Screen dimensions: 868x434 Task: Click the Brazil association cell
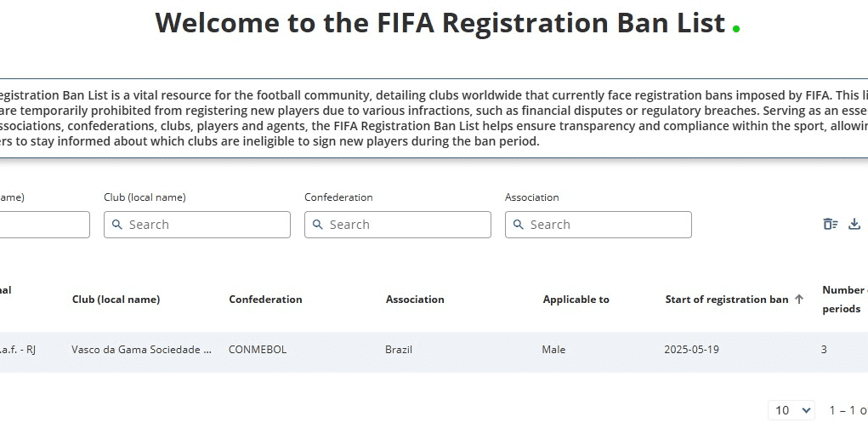399,350
